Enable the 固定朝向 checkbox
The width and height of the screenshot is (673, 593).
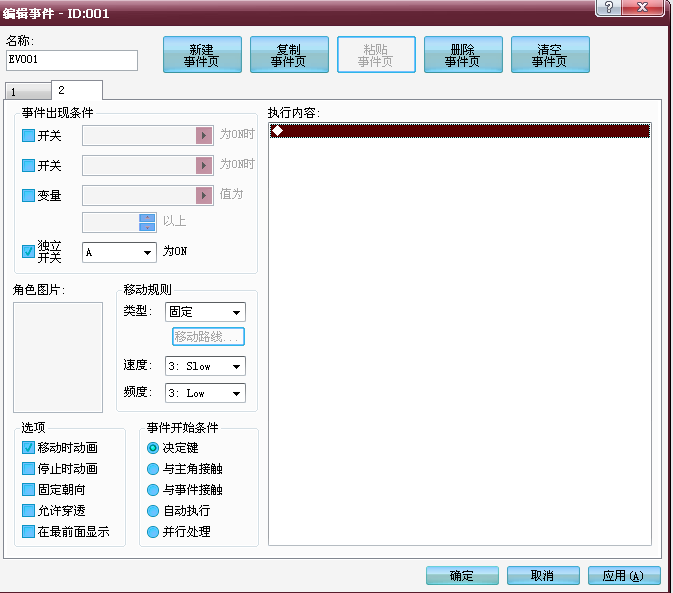click(x=28, y=489)
